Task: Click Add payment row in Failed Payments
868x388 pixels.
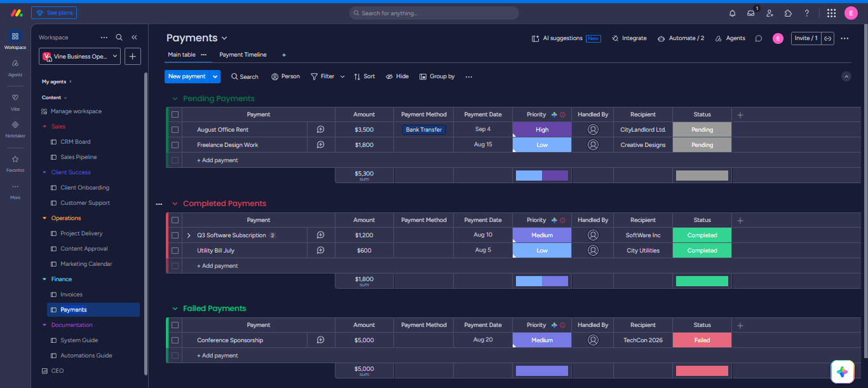Action: click(x=217, y=356)
